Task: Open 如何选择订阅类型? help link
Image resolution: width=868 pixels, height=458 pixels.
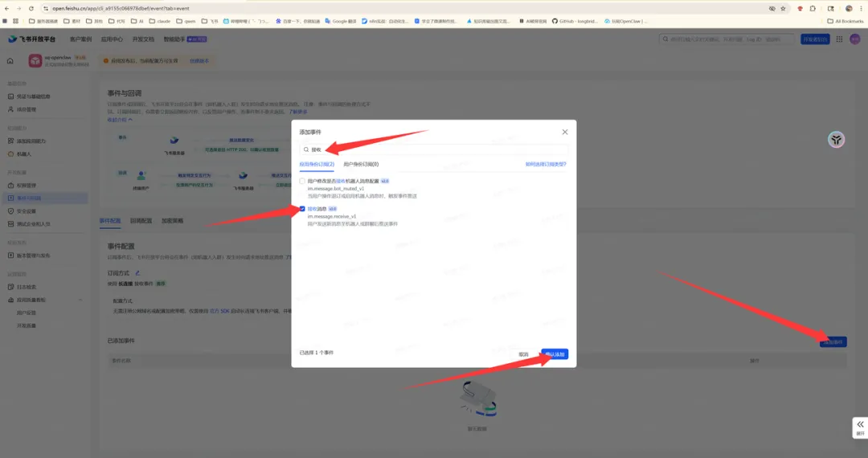Action: point(546,164)
